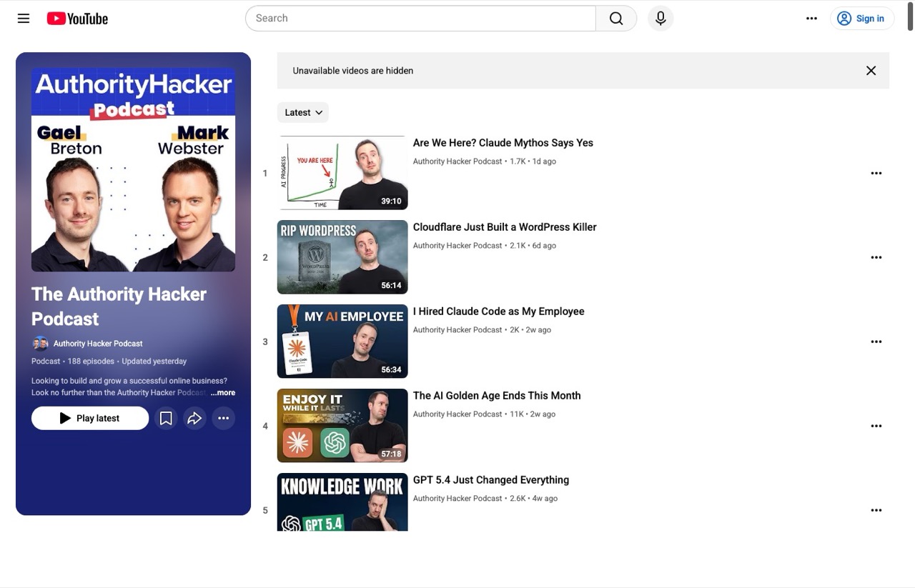
Task: Open options for GPT 5.4 video
Action: [876, 510]
